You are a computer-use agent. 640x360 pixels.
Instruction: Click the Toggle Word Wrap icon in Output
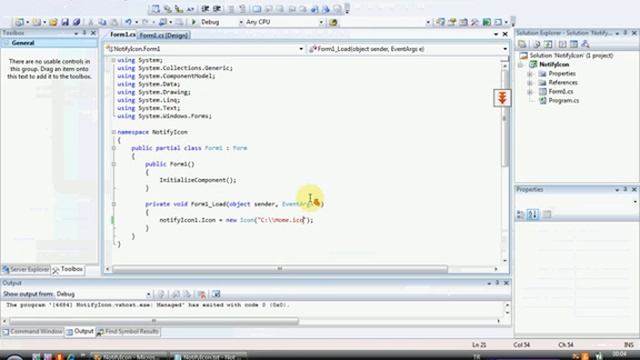[216, 294]
